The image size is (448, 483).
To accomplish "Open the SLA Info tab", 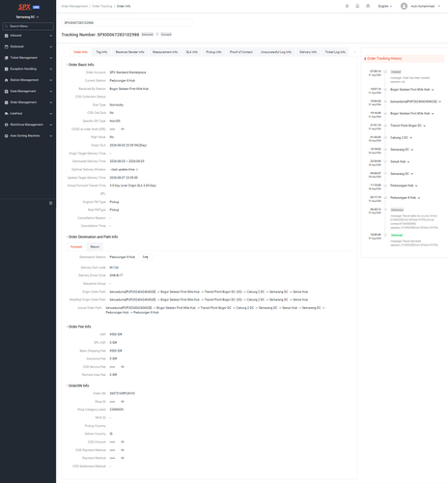I will (192, 52).
